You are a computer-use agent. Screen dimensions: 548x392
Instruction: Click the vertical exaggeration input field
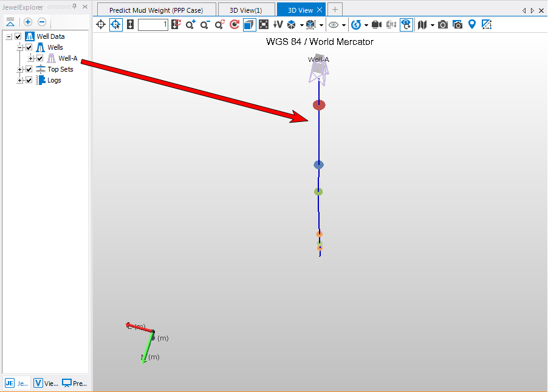point(152,25)
